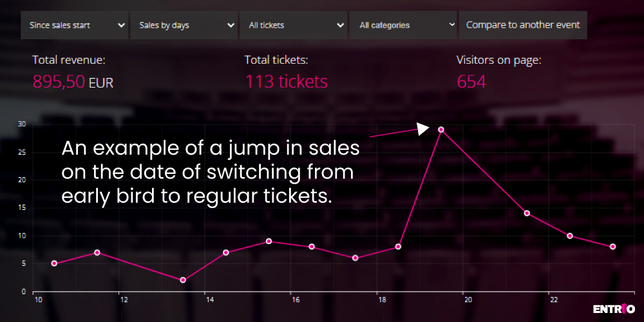Click the first data point at 5 sales
The image size is (644, 322).
pos(54,263)
